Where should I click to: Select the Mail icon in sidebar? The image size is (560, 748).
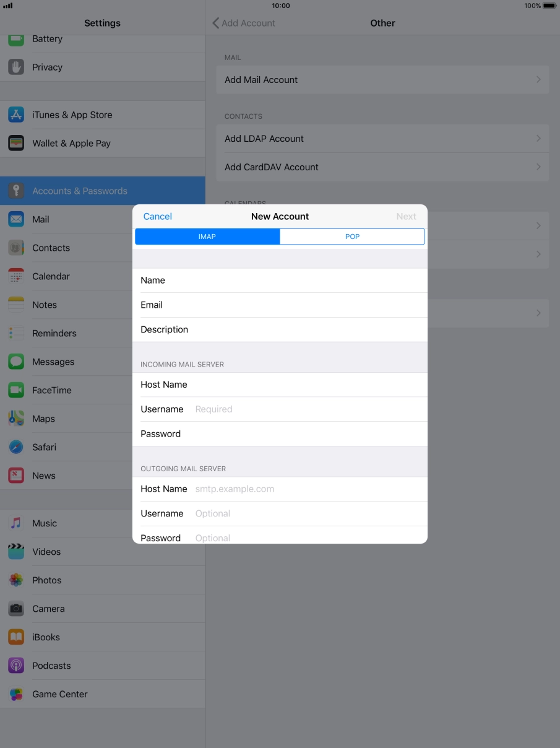pyautogui.click(x=15, y=219)
